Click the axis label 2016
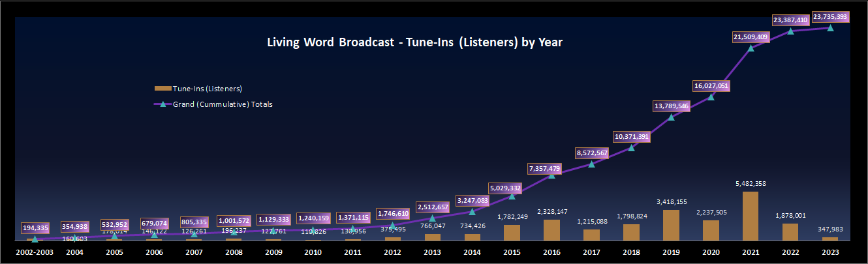Screen dimensions: 868x264 click(551, 252)
